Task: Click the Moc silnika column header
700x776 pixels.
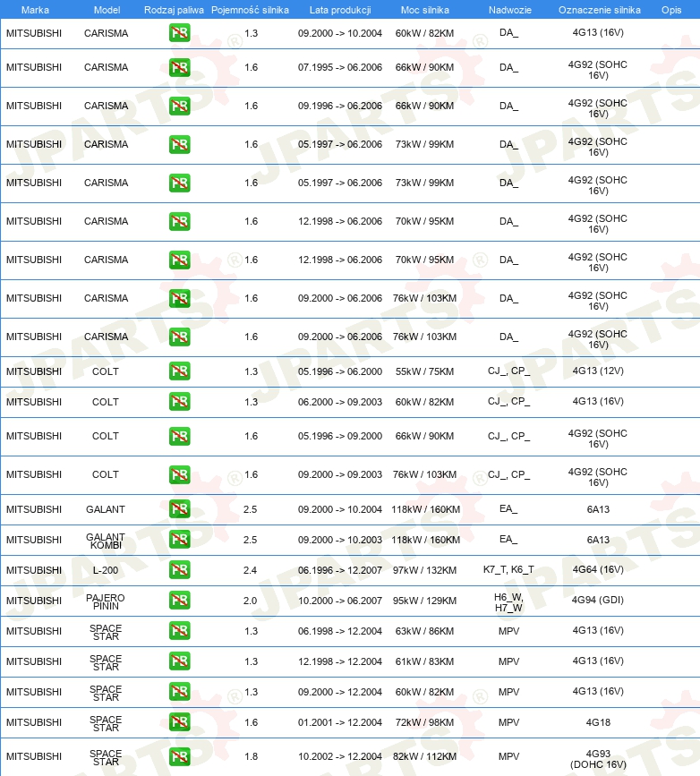Action: pos(425,10)
